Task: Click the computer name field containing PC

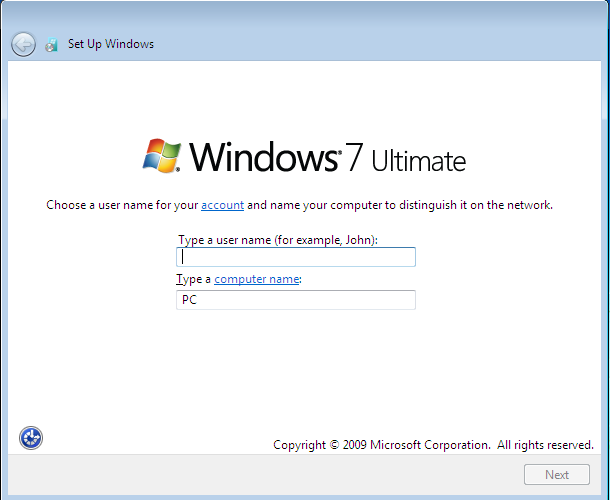Action: pyautogui.click(x=296, y=300)
